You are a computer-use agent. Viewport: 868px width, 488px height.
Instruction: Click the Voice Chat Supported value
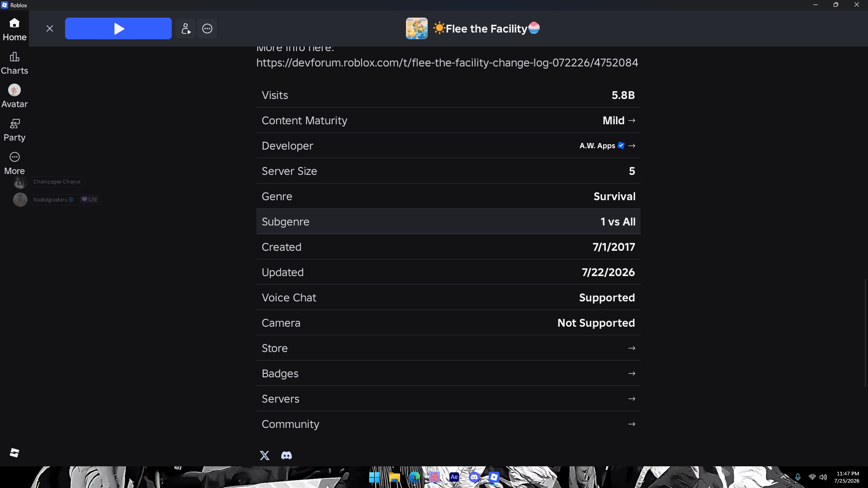607,297
